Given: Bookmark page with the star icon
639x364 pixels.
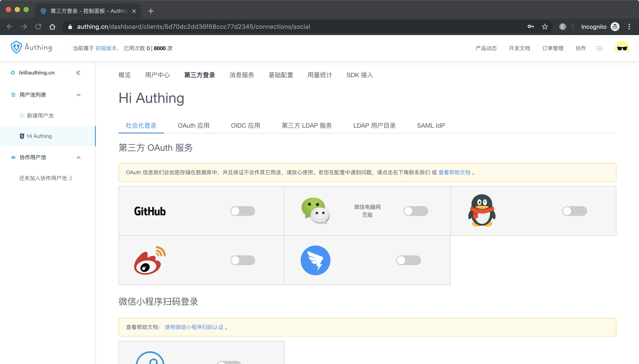Looking at the screenshot, I should (545, 27).
